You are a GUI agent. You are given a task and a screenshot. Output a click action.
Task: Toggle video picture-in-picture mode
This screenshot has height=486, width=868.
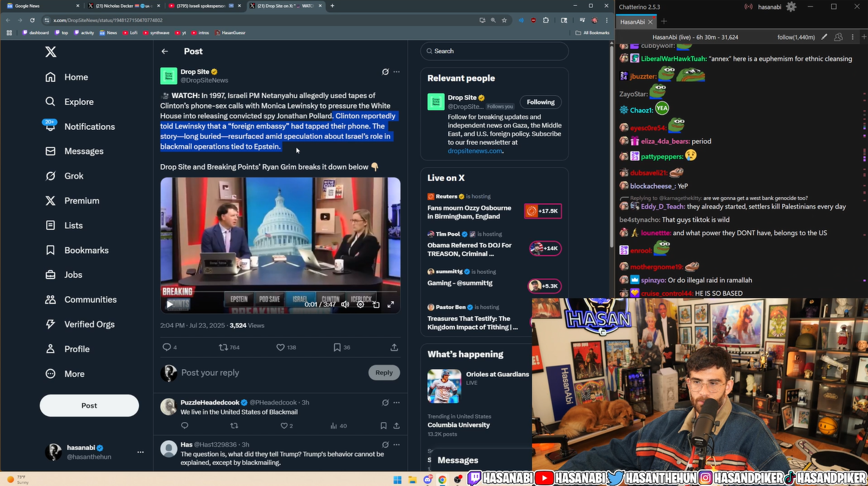[376, 304]
